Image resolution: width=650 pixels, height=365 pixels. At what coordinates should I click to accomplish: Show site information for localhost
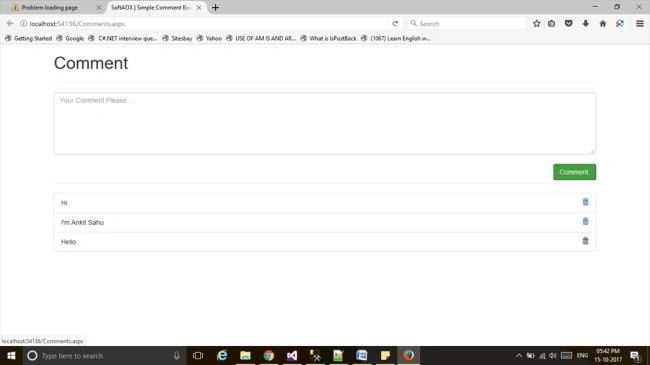[x=24, y=24]
